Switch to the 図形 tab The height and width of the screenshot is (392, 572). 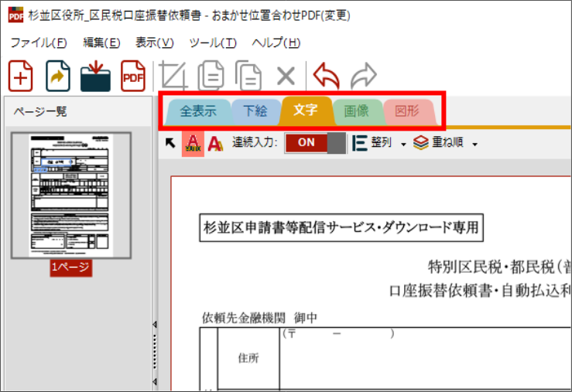[x=407, y=111]
